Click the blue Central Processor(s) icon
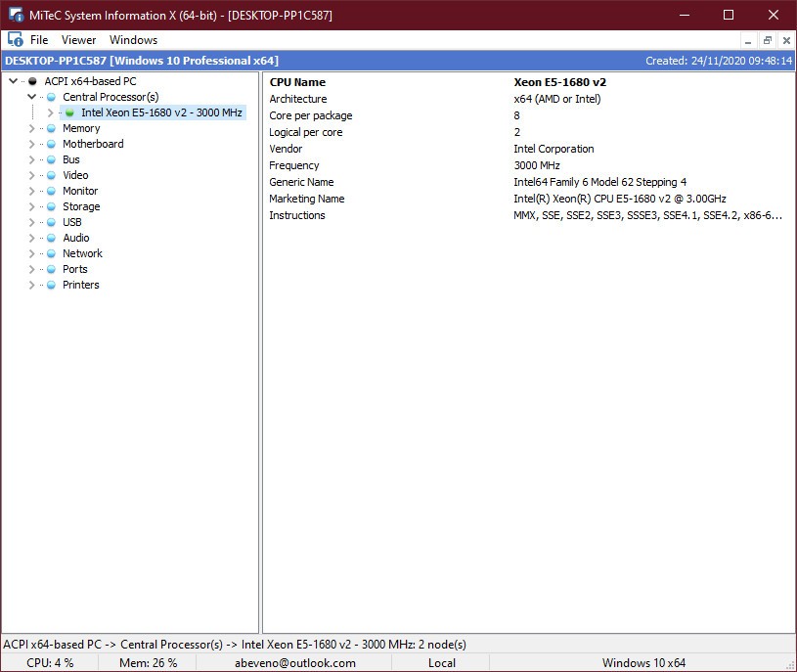Image resolution: width=797 pixels, height=672 pixels. [x=51, y=97]
